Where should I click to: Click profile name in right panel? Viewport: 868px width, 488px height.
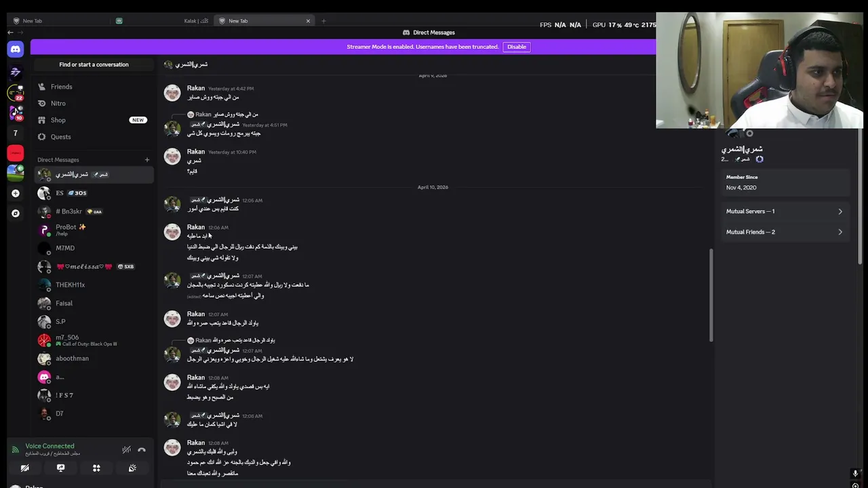pos(742,149)
